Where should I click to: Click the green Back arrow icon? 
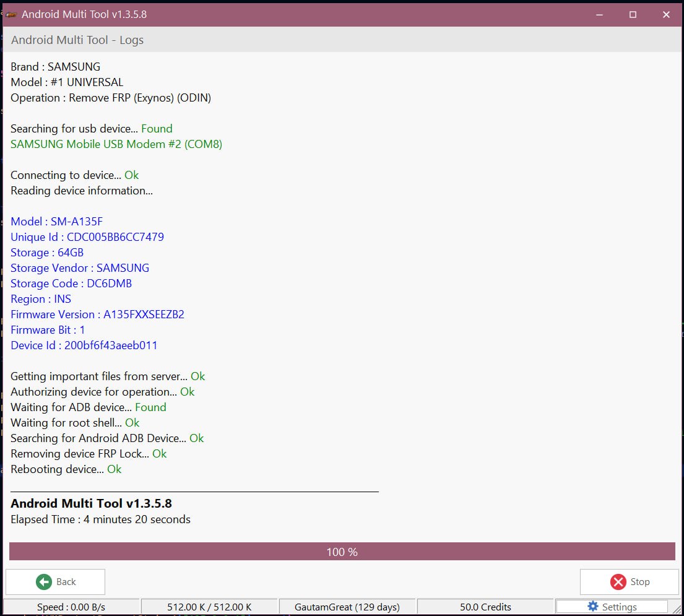43,581
